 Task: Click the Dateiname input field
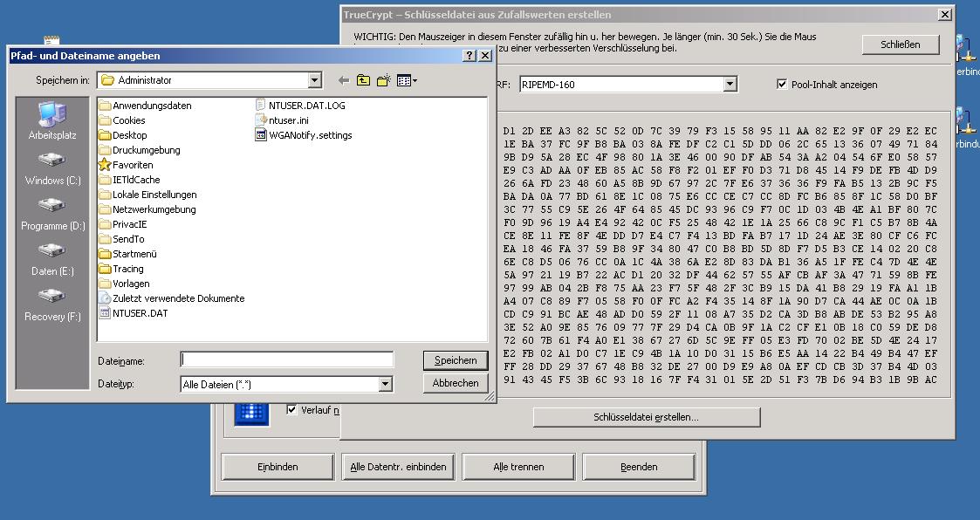pyautogui.click(x=287, y=360)
